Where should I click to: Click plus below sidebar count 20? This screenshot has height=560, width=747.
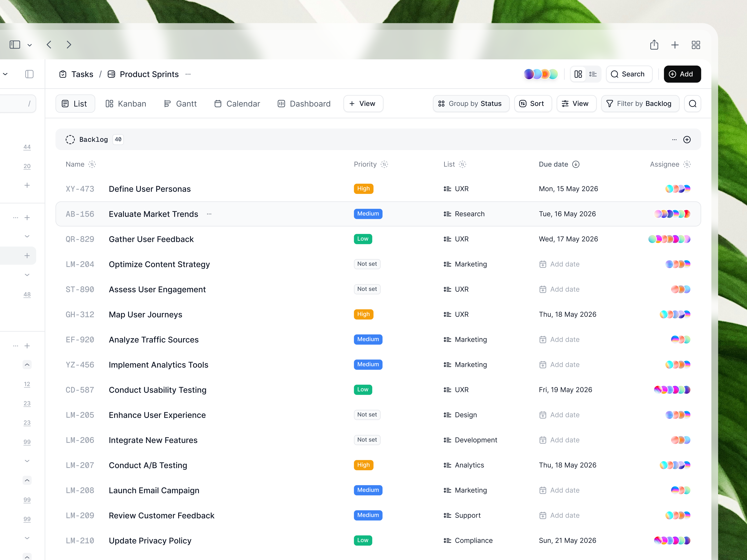coord(27,185)
